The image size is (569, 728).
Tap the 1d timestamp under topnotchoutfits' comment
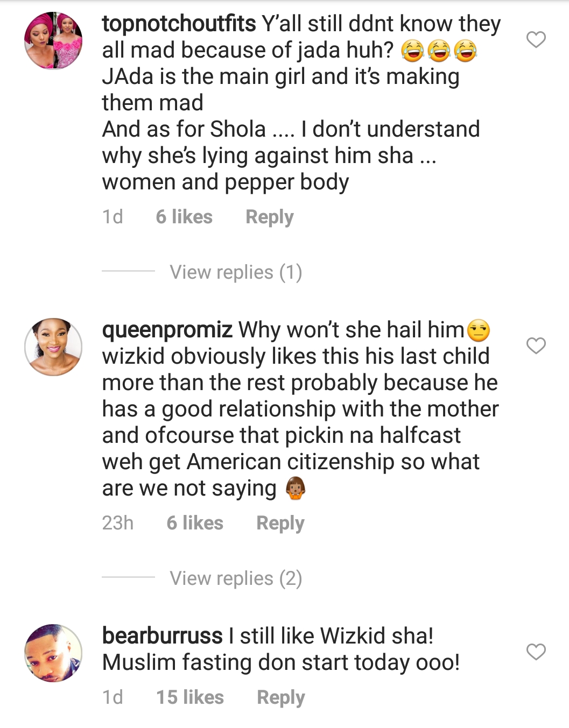pos(113,217)
